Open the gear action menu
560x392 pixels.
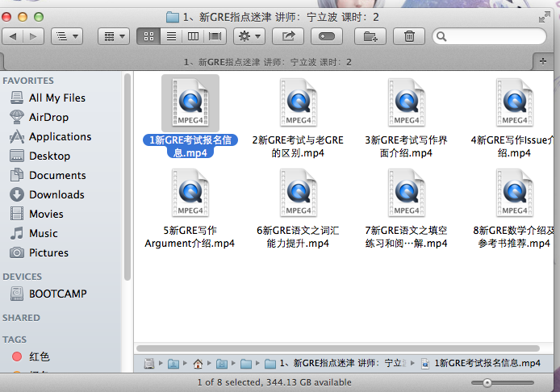(249, 36)
